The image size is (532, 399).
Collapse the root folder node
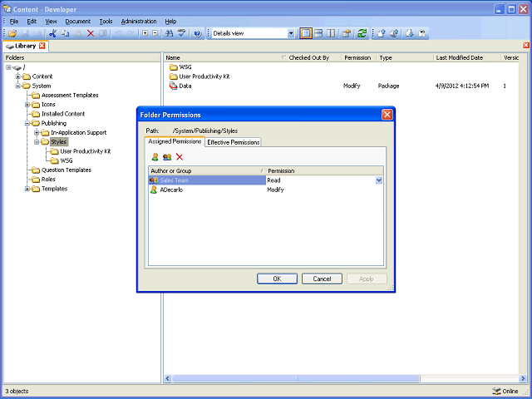[8, 67]
